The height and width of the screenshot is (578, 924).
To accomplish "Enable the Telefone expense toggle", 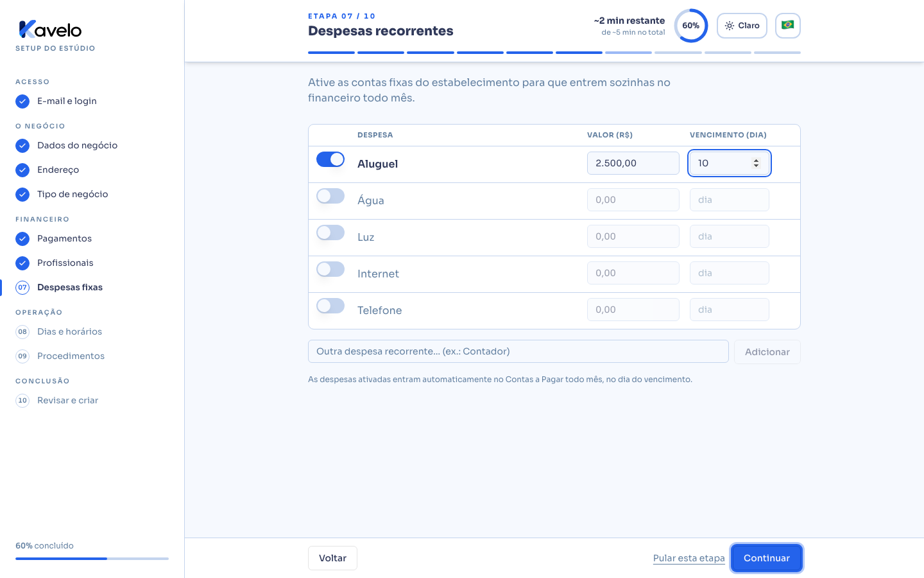I will [x=330, y=306].
